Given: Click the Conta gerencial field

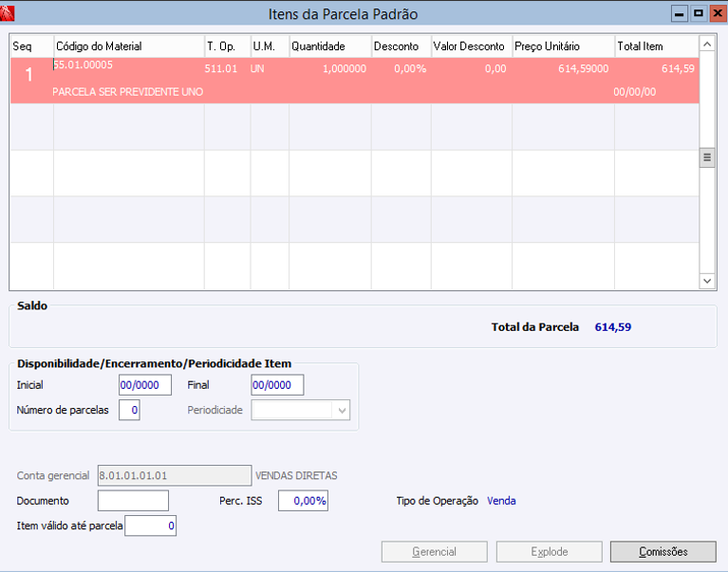Looking at the screenshot, I should point(175,475).
